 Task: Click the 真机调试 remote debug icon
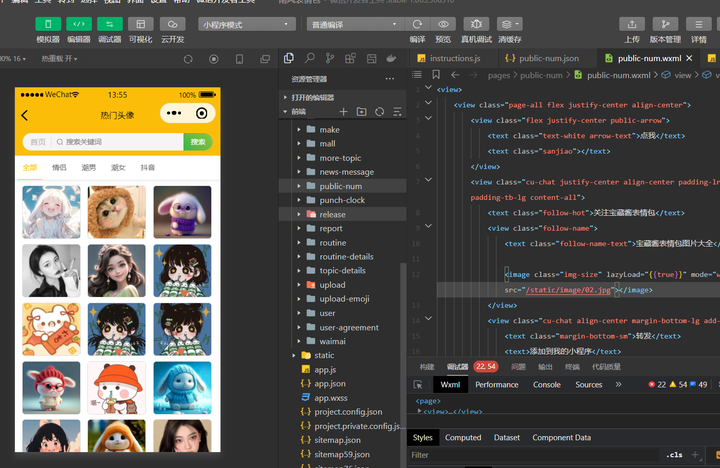477,23
